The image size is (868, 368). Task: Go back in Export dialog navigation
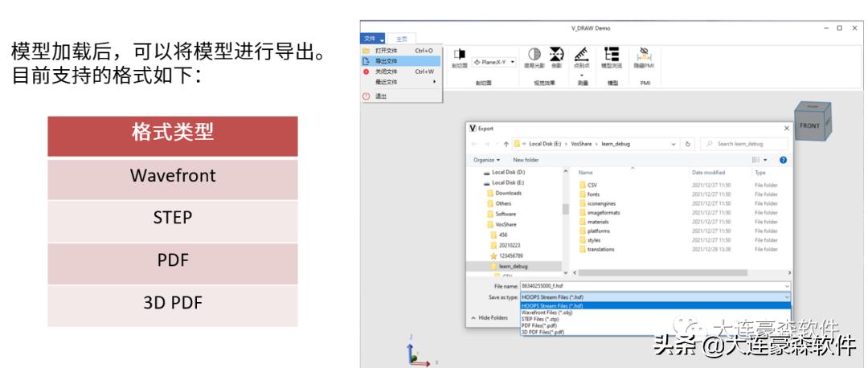tap(474, 144)
